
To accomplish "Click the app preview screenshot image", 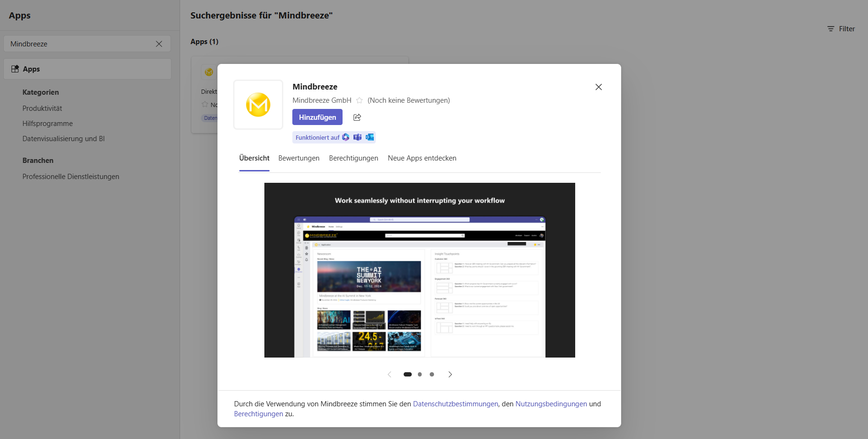I will 419,270.
